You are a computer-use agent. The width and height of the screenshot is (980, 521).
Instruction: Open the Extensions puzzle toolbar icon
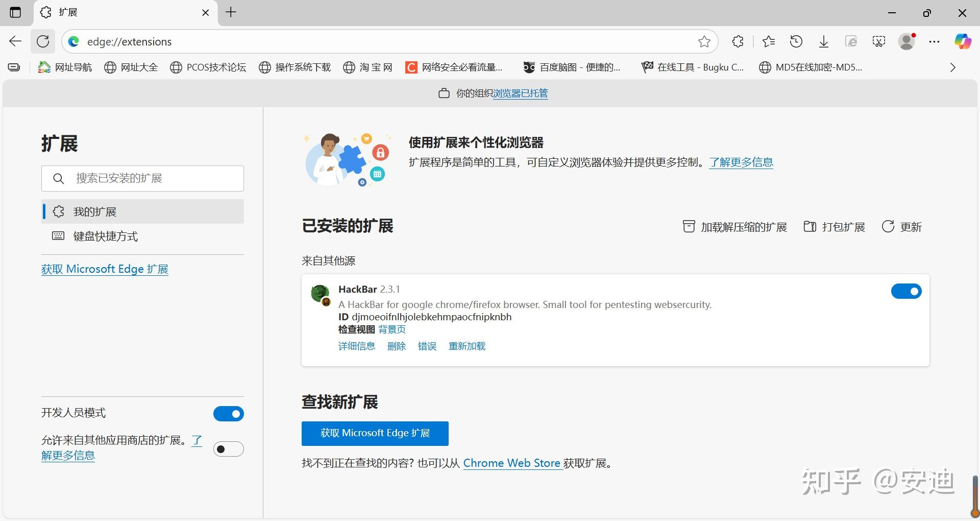click(x=738, y=41)
